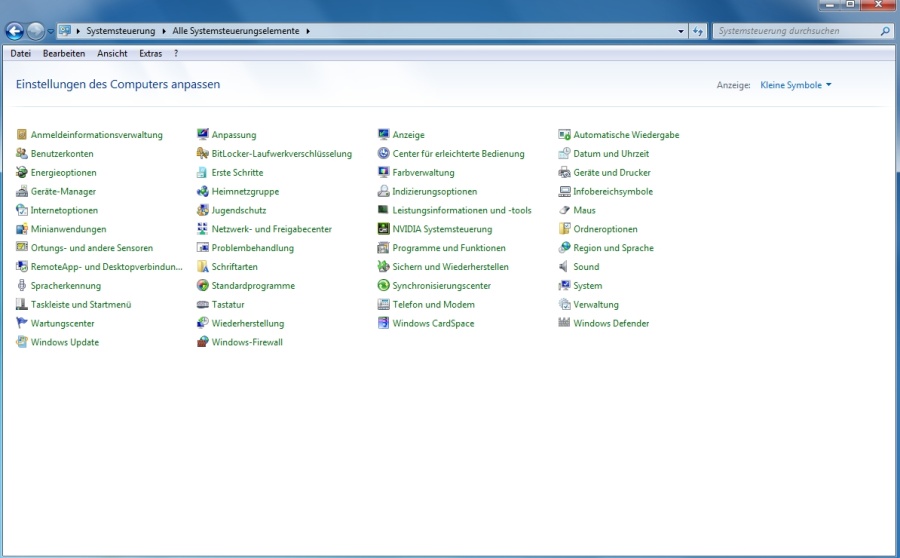Go back with the Back button
The height and width of the screenshot is (558, 900).
coord(14,32)
